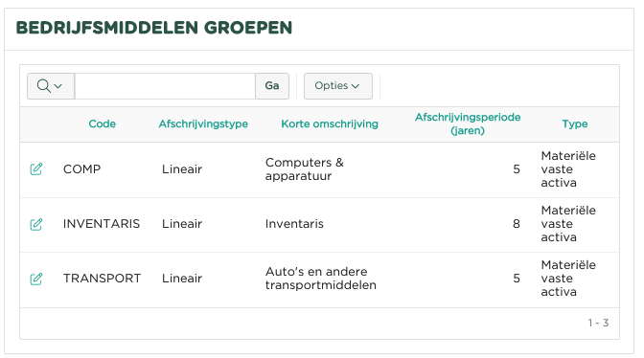Click the Ga search button
This screenshot has height=358, width=644.
click(x=272, y=86)
